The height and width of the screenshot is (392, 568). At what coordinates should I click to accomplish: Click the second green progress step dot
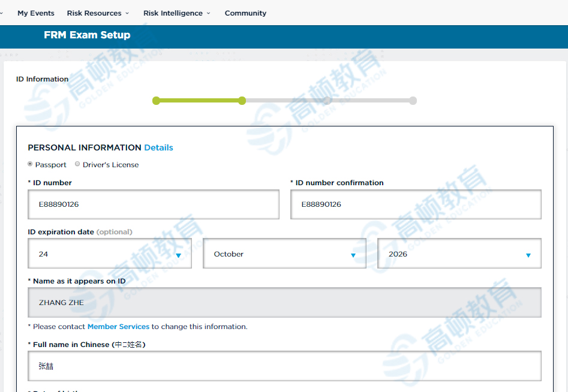[242, 101]
